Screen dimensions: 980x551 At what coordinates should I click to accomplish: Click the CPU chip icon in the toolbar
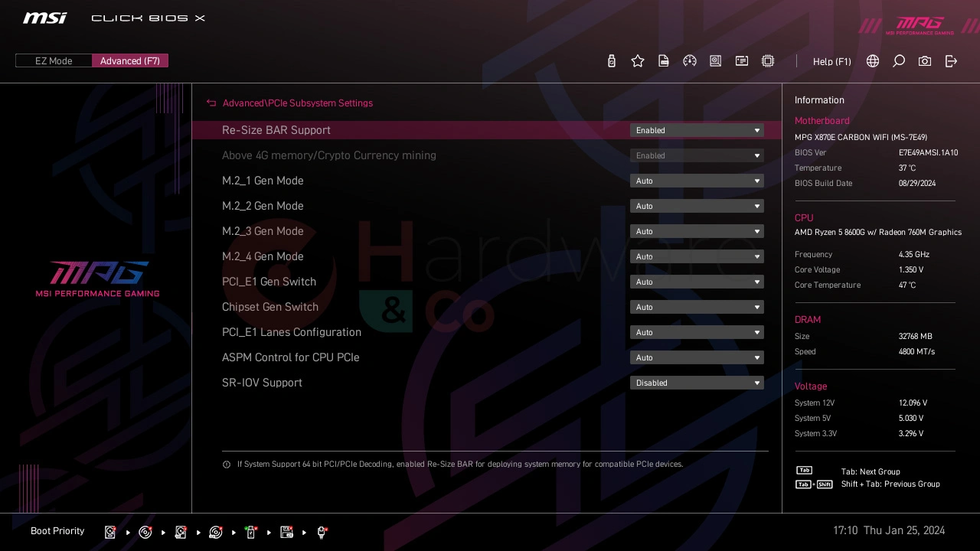[x=768, y=61]
